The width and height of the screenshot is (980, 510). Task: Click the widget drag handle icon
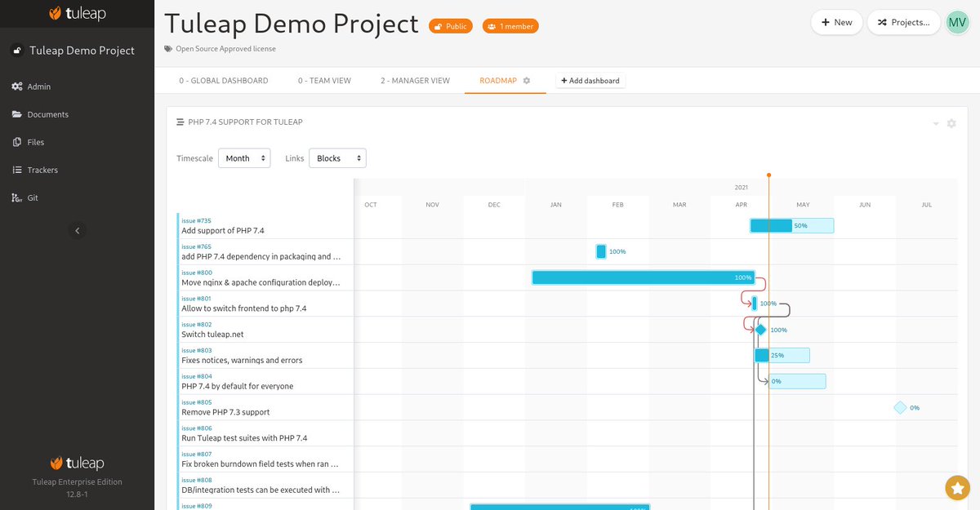(180, 122)
